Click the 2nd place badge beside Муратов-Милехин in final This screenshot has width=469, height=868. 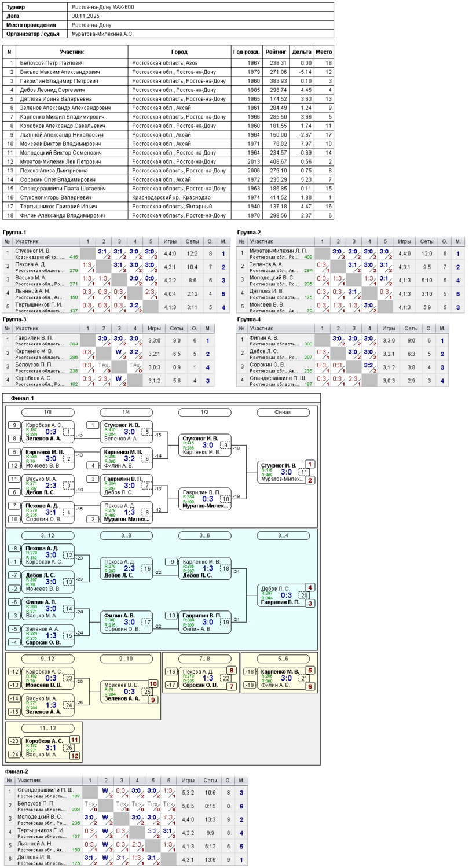310,480
